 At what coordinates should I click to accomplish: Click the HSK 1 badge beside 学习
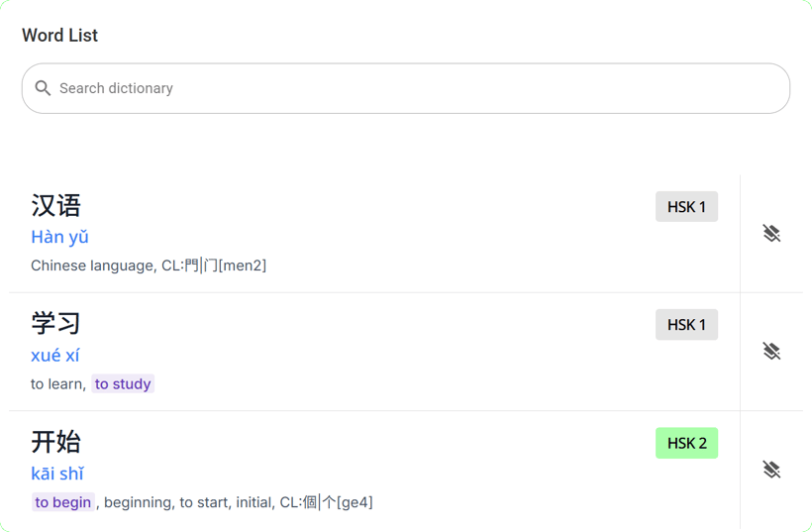click(686, 325)
